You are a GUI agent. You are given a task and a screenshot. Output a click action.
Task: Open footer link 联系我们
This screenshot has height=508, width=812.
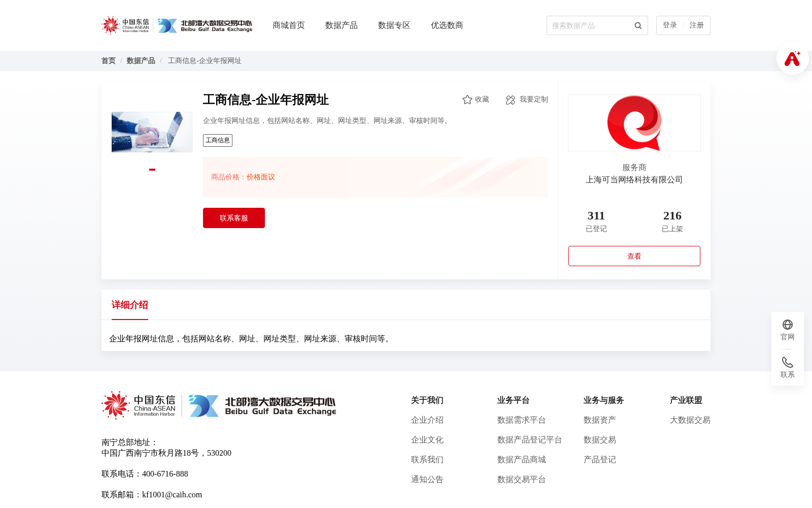(427, 460)
